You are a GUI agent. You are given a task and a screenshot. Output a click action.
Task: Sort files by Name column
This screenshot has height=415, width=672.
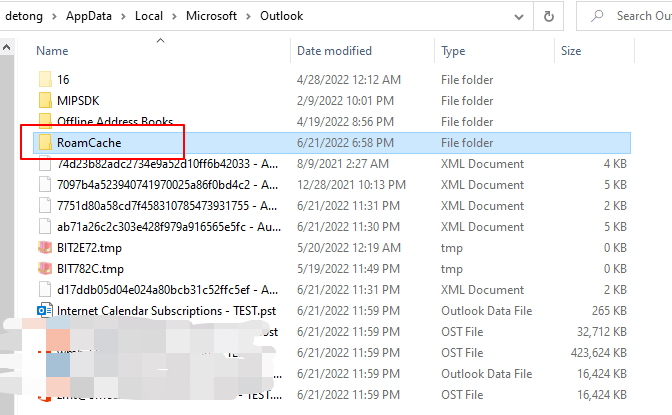(52, 50)
